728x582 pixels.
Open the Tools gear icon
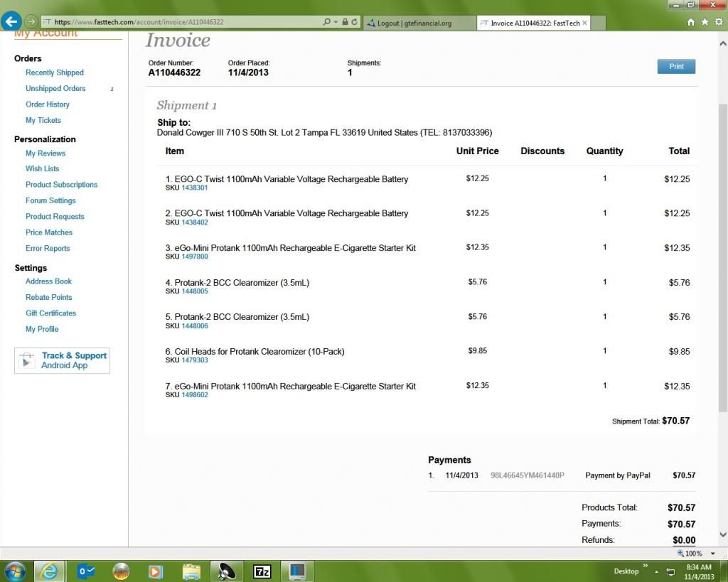coord(718,23)
